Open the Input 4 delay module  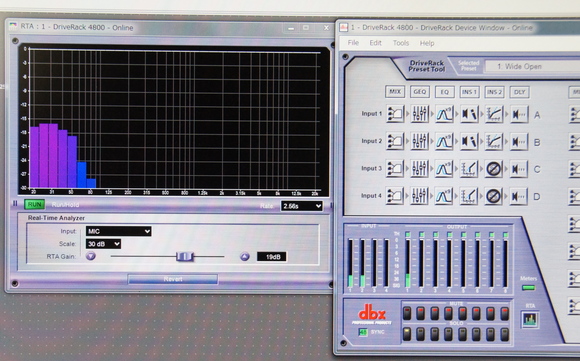click(519, 196)
